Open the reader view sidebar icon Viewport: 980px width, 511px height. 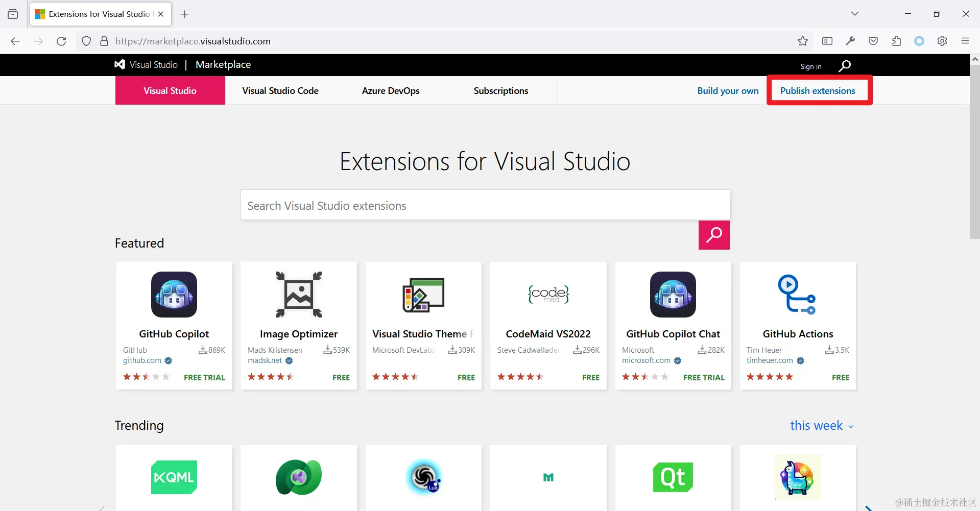(827, 41)
